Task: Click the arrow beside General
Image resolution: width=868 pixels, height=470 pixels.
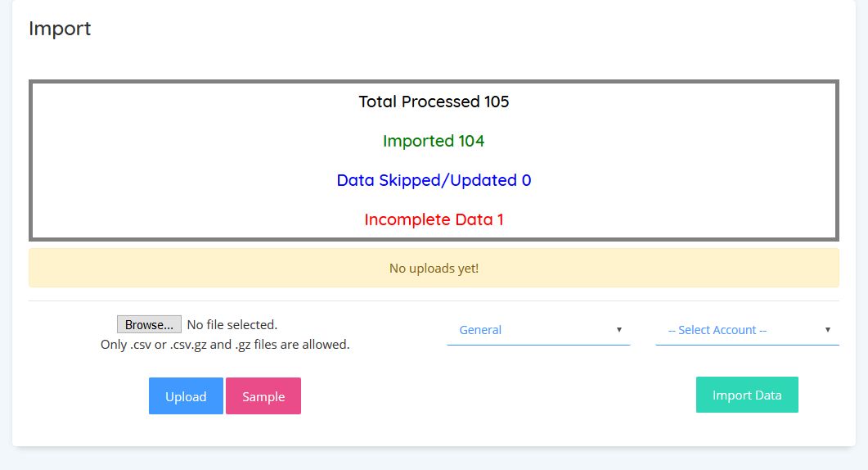Action: point(619,330)
